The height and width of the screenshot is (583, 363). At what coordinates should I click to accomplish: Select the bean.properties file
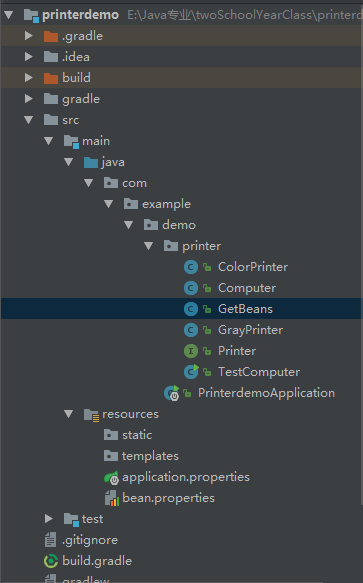coord(168,498)
